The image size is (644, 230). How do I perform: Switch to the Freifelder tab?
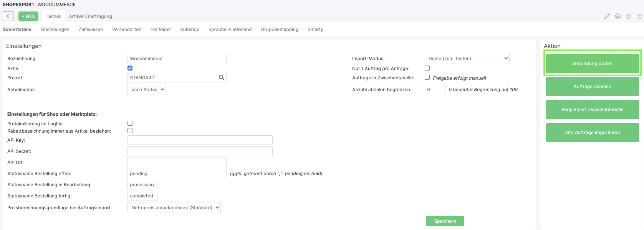(161, 29)
